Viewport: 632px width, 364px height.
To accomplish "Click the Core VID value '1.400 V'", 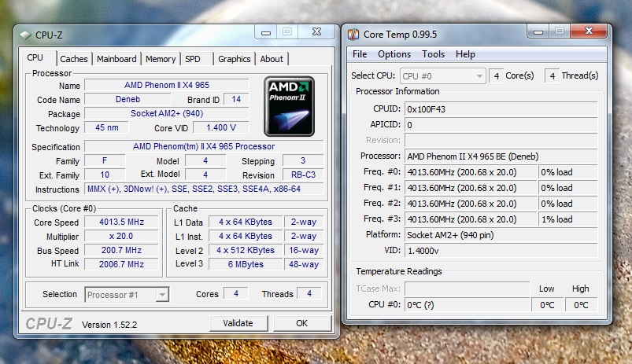I will click(x=221, y=127).
